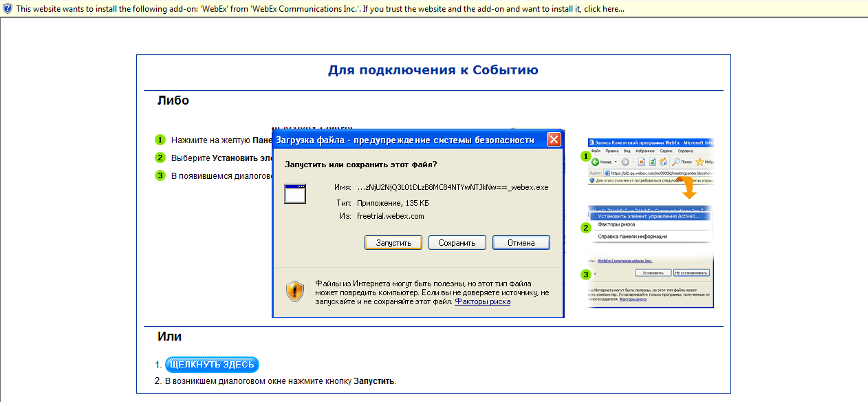Click the shield icon in the information bar
Image resolution: width=868 pixels, height=406 pixels.
click(x=8, y=9)
